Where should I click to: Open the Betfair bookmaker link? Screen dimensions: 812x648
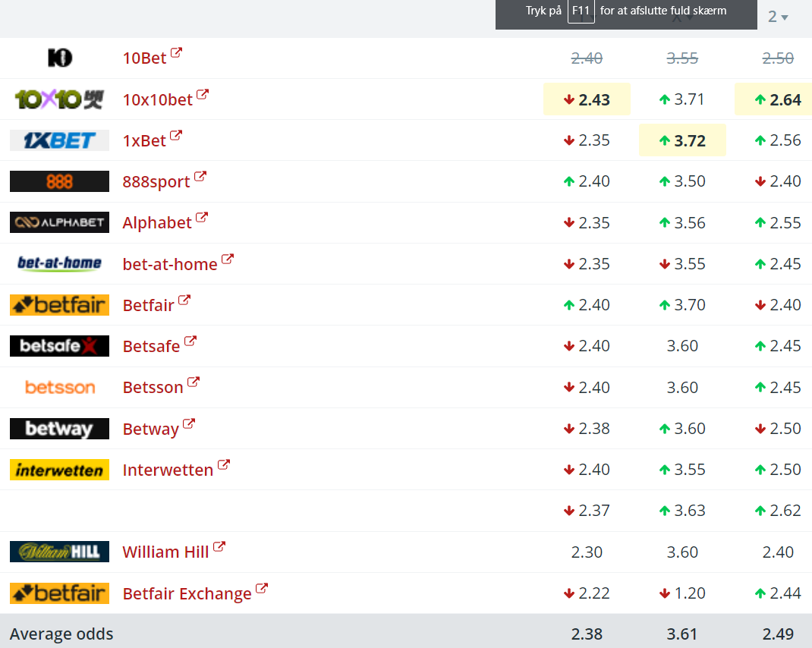148,305
